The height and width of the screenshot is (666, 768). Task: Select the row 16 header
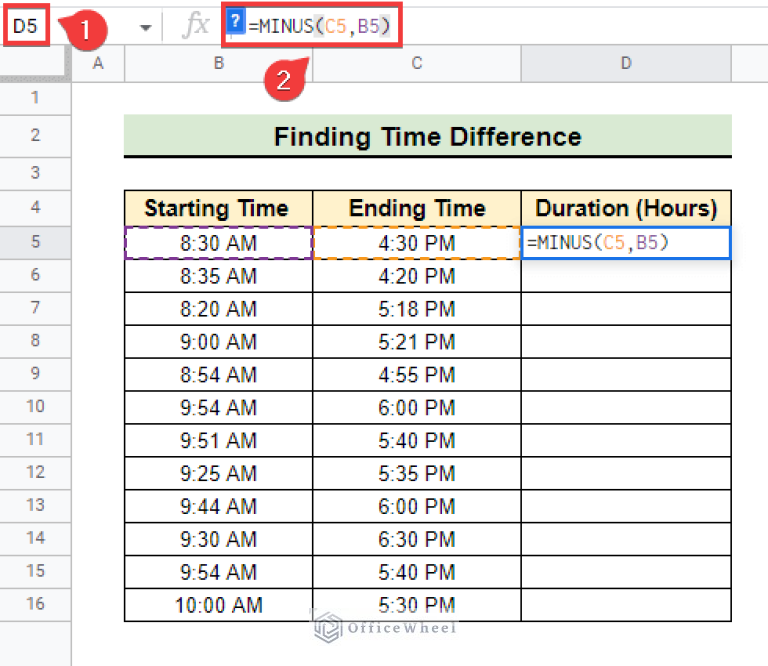[35, 604]
